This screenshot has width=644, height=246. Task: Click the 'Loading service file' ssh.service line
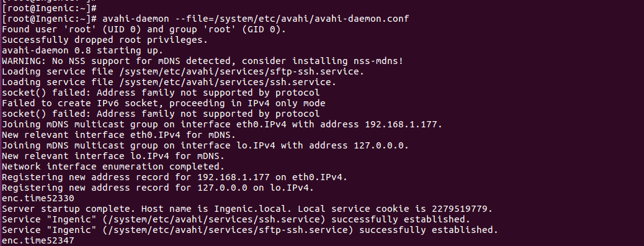pos(169,82)
